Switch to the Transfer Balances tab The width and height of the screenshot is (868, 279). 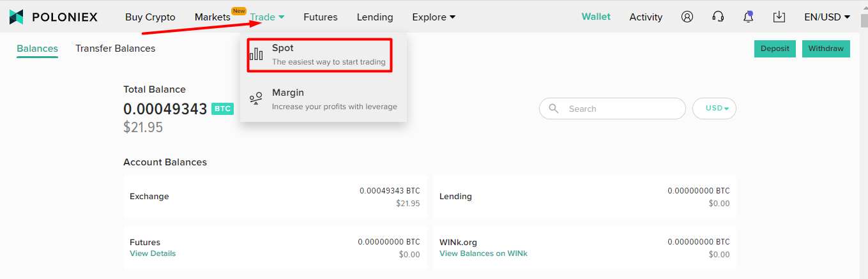point(115,49)
